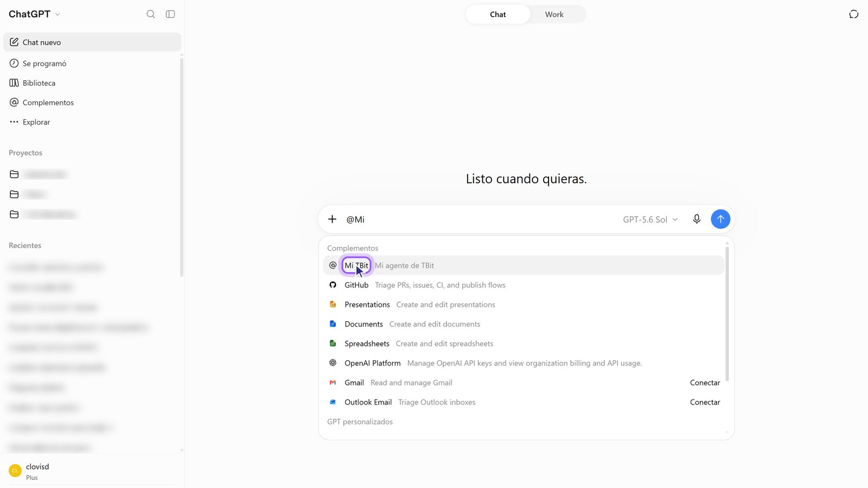
Task: Click the first project folder icon
Action: (14, 175)
